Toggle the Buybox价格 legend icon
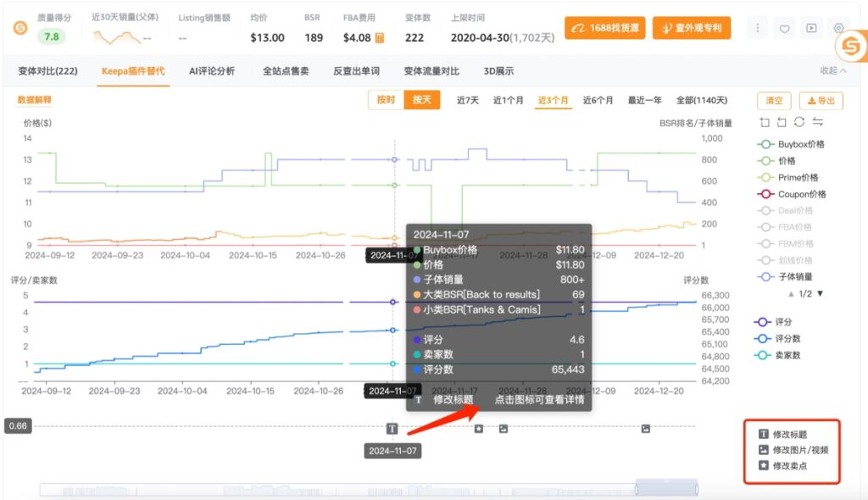Viewport: 868px width, 500px height. pos(765,144)
